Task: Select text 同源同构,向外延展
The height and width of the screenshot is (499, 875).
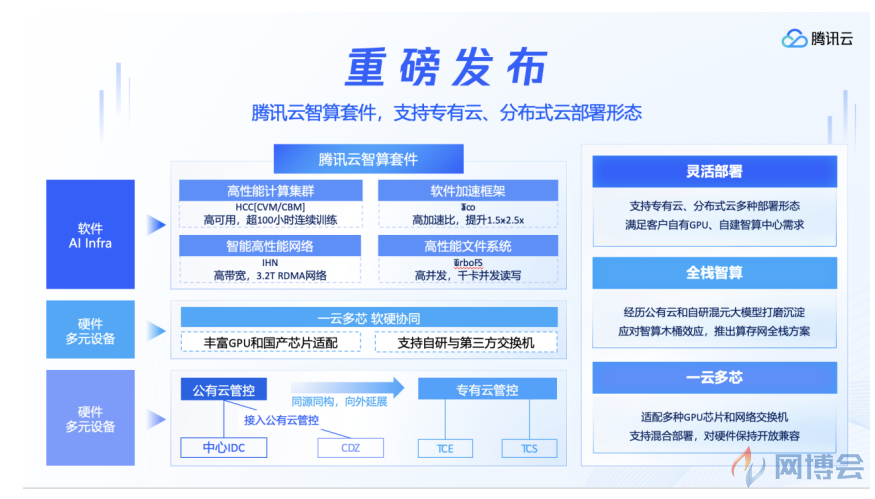Action: 339,402
